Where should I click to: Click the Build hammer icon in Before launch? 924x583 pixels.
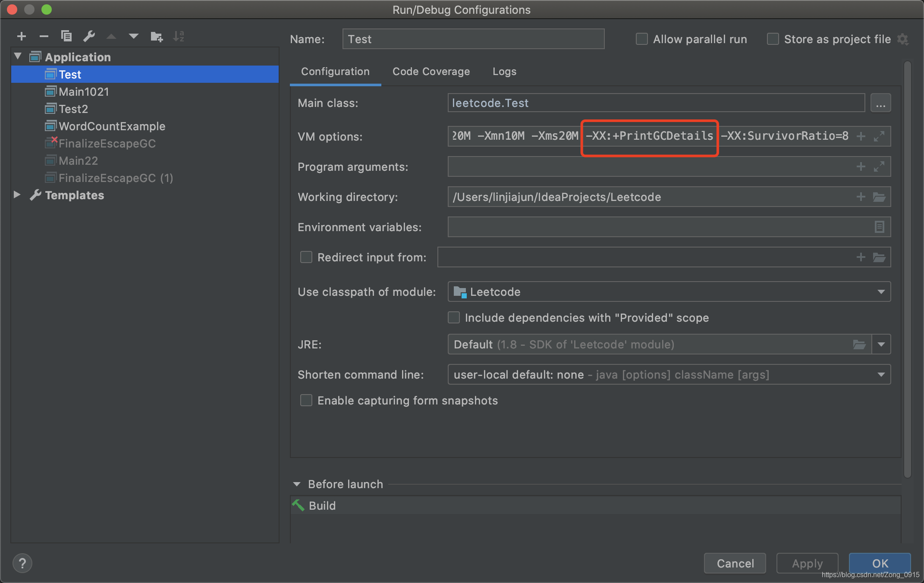tap(298, 505)
